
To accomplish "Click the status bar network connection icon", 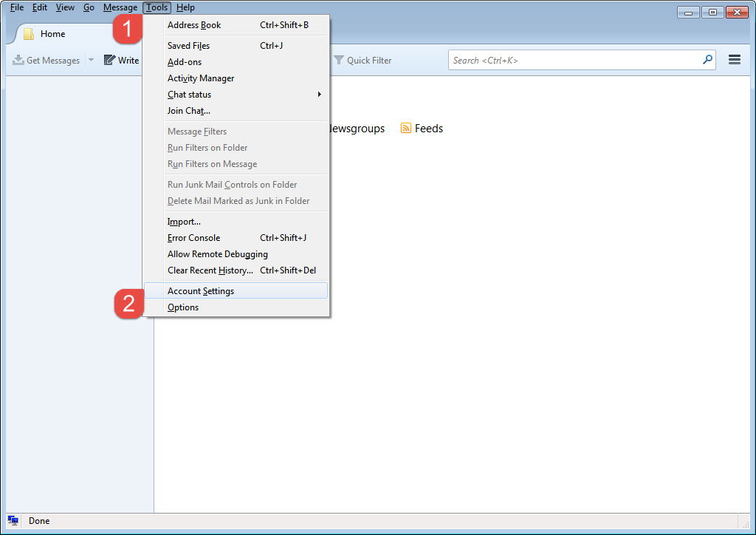I will (x=13, y=520).
